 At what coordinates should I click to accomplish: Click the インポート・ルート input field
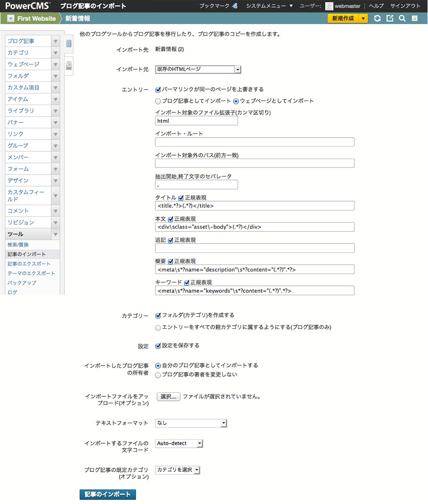pos(255,142)
